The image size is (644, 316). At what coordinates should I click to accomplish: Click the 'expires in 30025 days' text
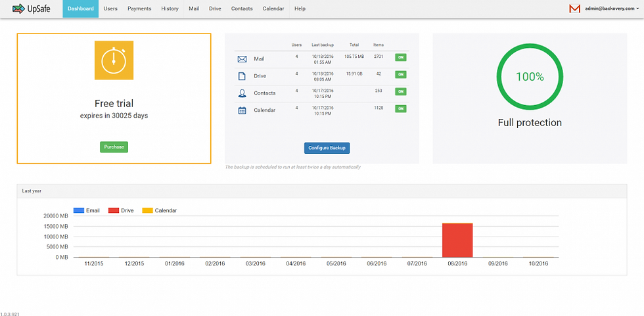click(x=114, y=116)
